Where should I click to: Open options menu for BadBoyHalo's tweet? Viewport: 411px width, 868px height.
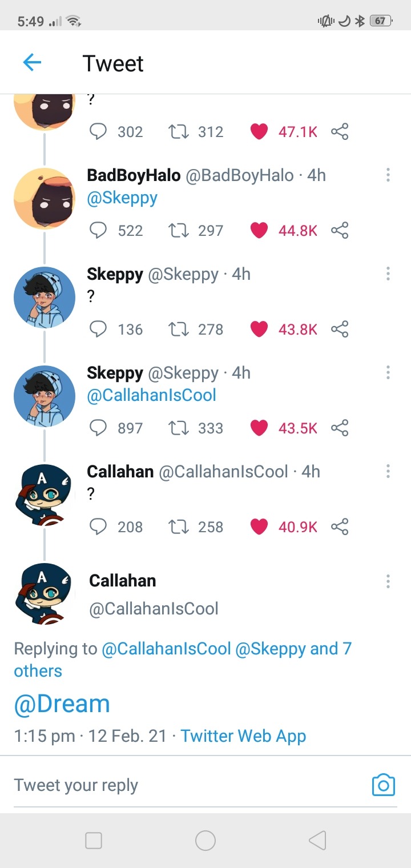[x=388, y=175]
